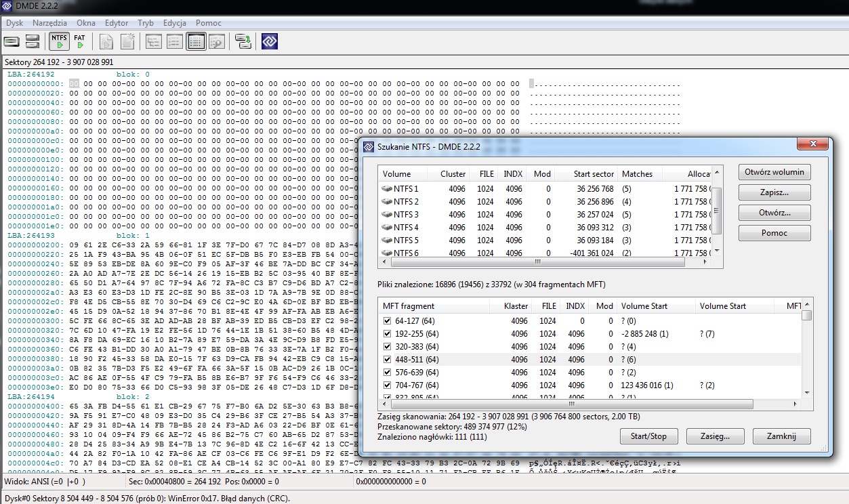This screenshot has height=504, width=849.
Task: Click the drive icon beside NTFS 4
Action: coord(387,228)
